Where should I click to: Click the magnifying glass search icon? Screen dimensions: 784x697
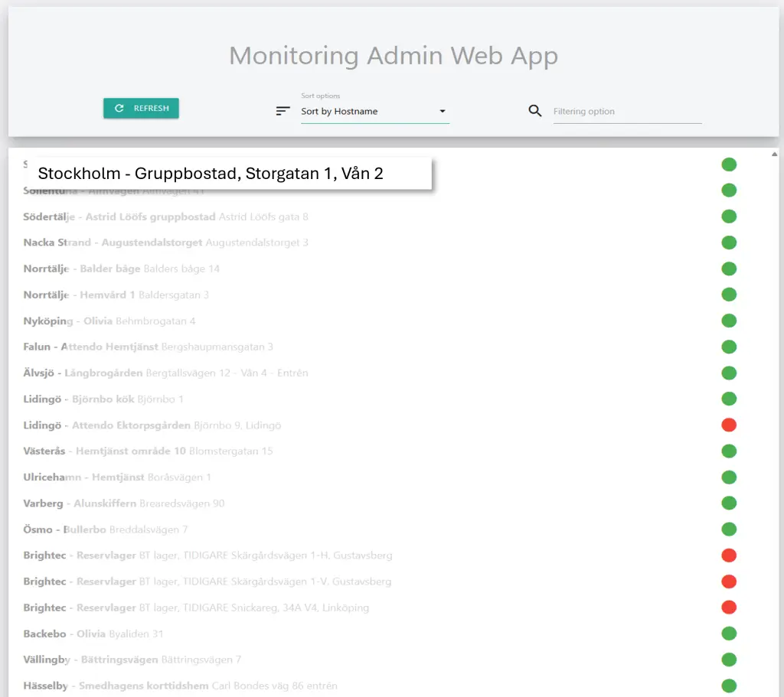point(535,111)
